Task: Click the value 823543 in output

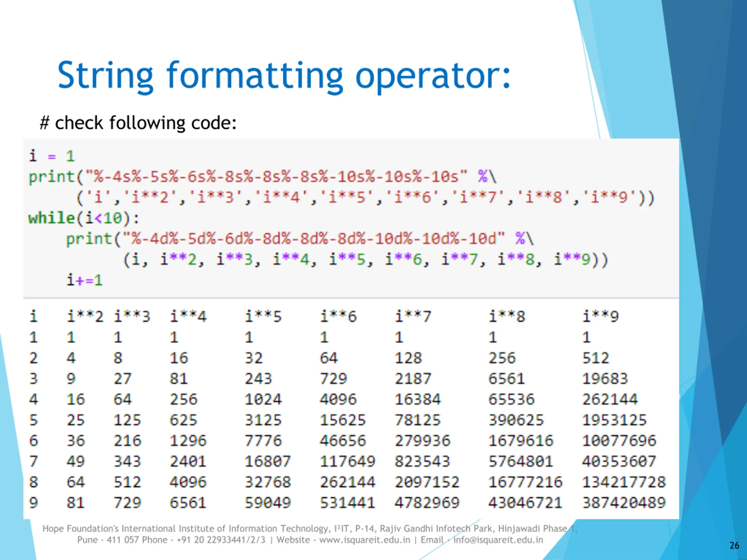Action: pos(423,461)
